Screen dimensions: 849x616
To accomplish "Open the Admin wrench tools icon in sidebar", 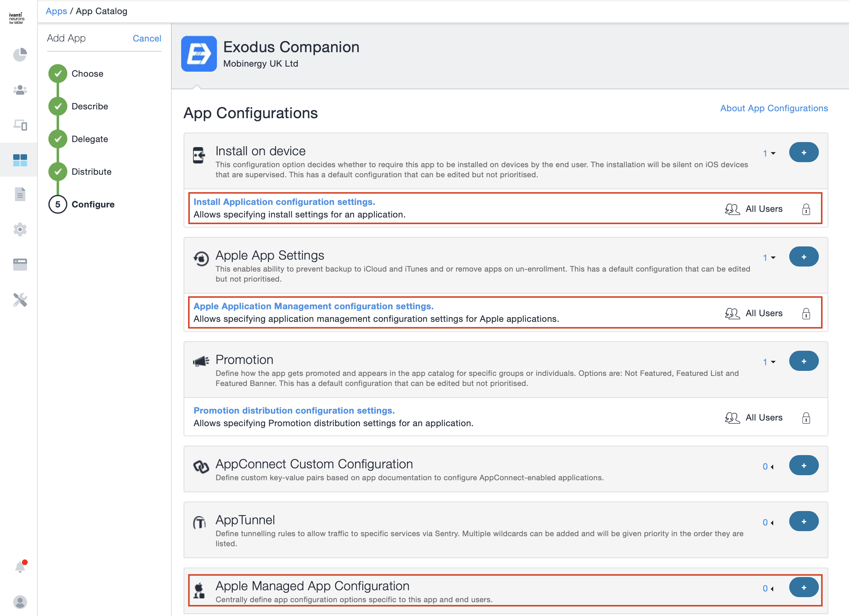I will pos(20,300).
